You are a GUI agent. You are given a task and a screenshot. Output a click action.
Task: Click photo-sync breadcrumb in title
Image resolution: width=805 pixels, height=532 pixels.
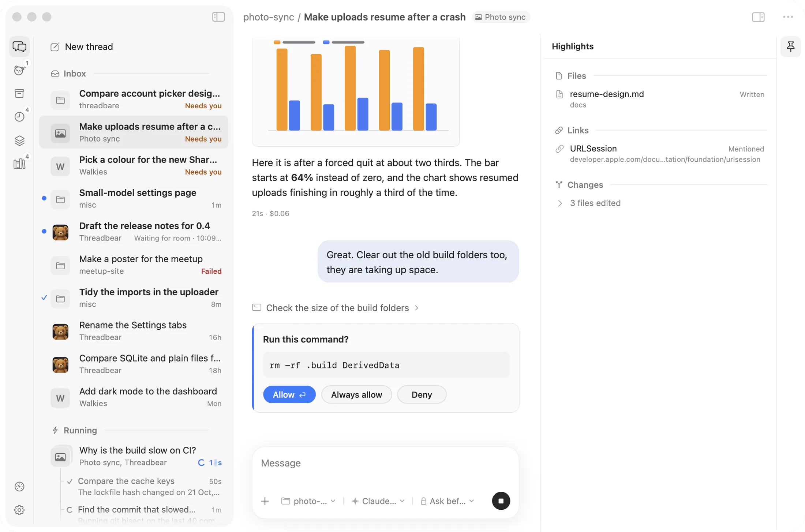(x=269, y=17)
